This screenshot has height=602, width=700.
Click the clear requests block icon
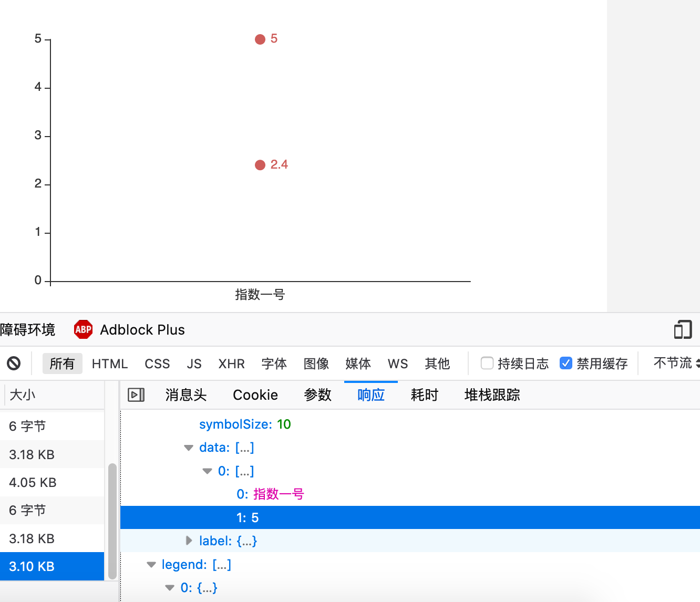pos(14,363)
